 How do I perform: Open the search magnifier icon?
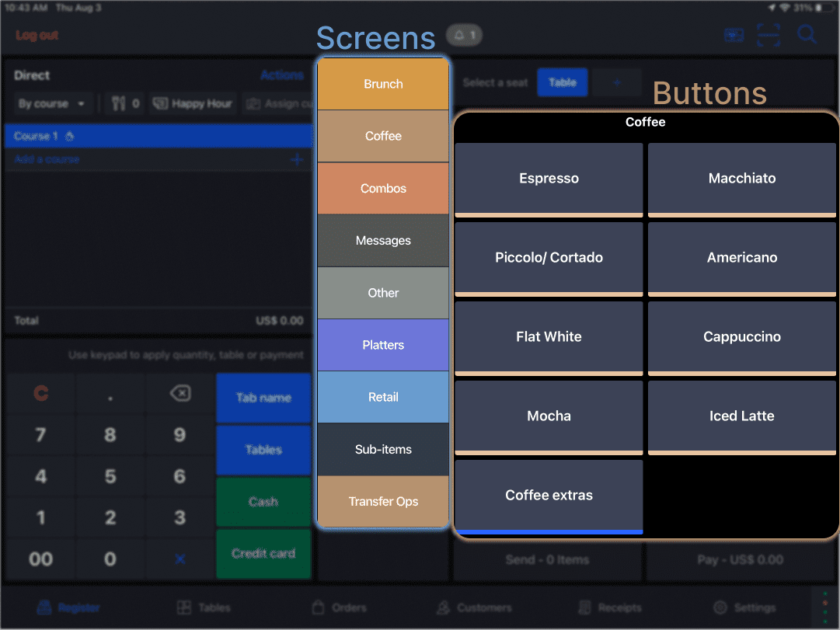click(x=807, y=35)
